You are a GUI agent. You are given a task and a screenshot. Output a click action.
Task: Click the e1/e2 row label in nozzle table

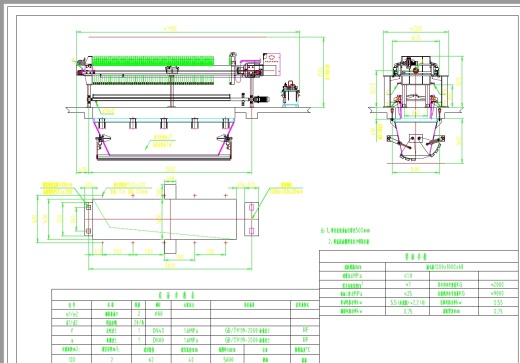(x=72, y=314)
